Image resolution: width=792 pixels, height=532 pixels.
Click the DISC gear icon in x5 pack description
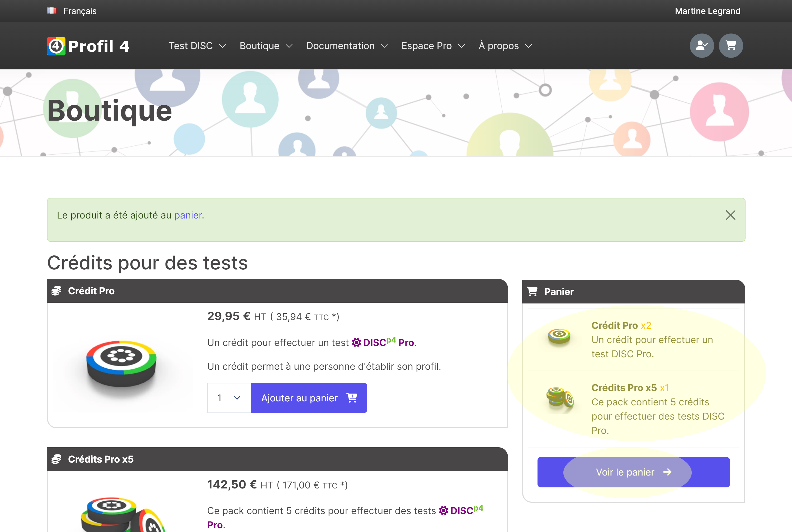443,510
